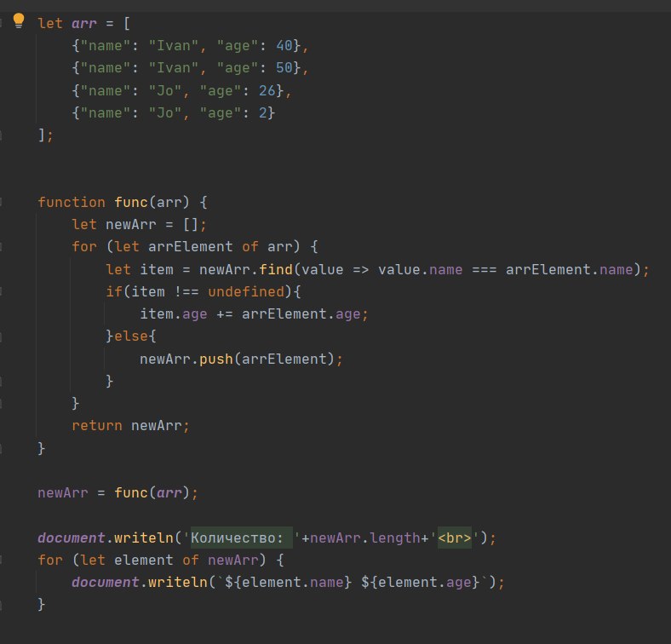Click 'newArr' in 'newArr = func(arr)'

point(63,493)
